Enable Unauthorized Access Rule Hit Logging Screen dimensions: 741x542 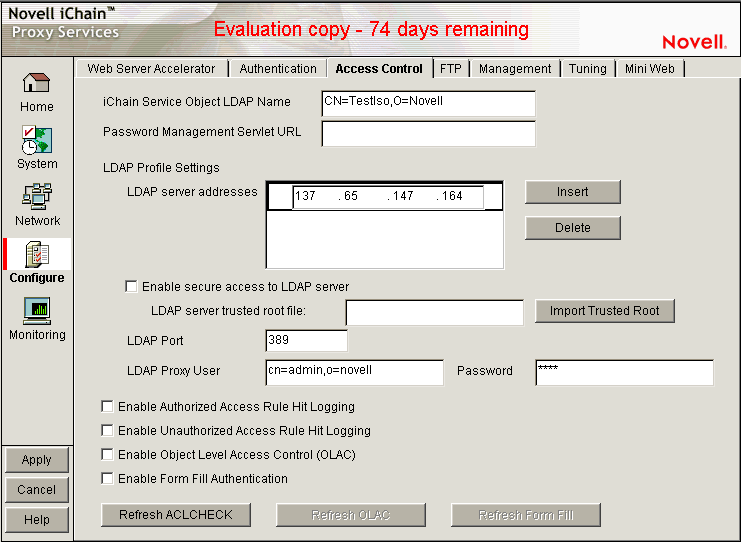[107, 430]
